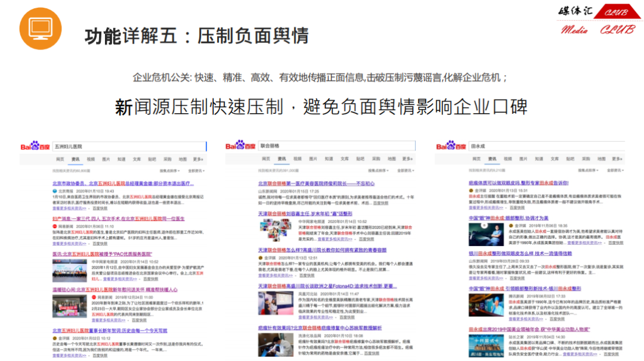The height and width of the screenshot is (361, 644).
Task: Click the red 网易新闻 source icon in first panel
Action: pyautogui.click(x=54, y=226)
